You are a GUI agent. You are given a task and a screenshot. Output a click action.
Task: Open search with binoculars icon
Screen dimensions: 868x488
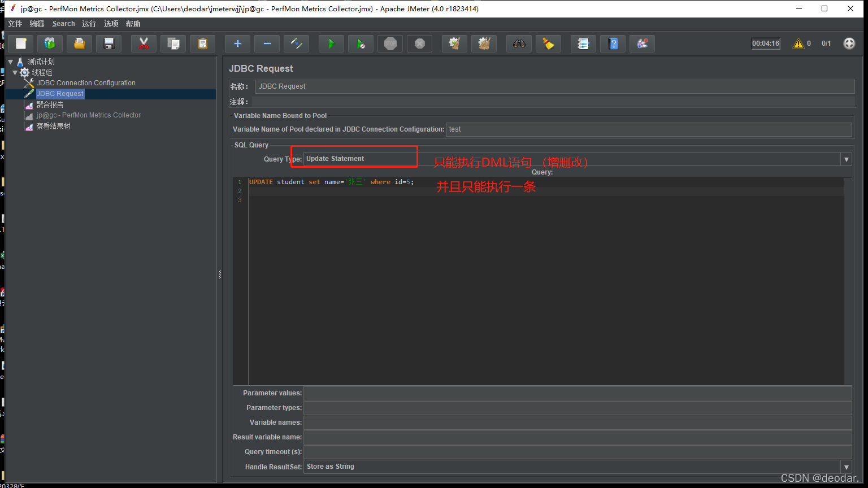click(519, 43)
